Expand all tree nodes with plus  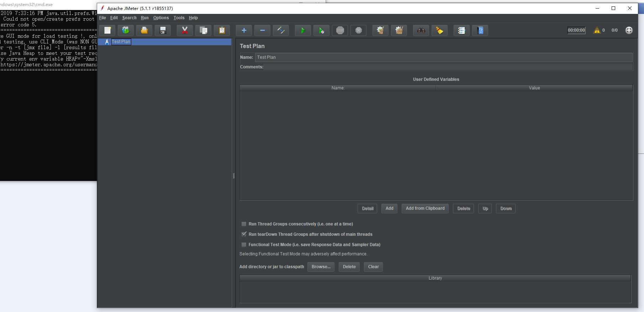click(244, 30)
